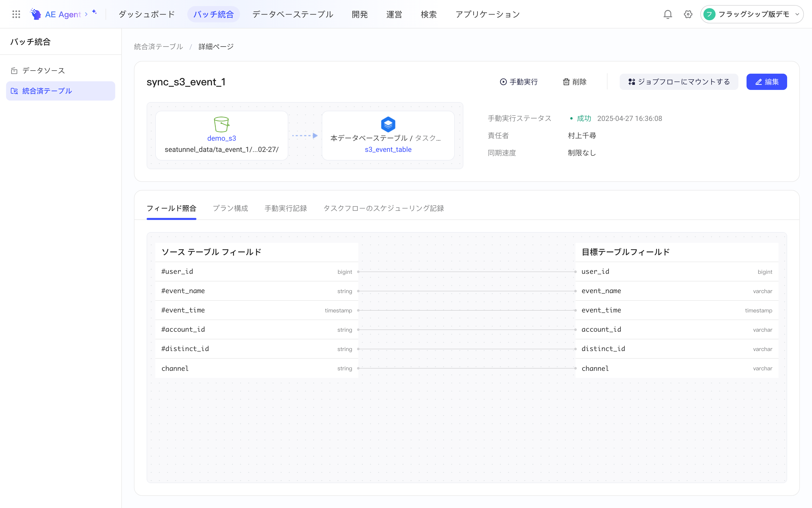Open the ダッシュボード menu
Viewport: 812px width, 508px height.
147,14
